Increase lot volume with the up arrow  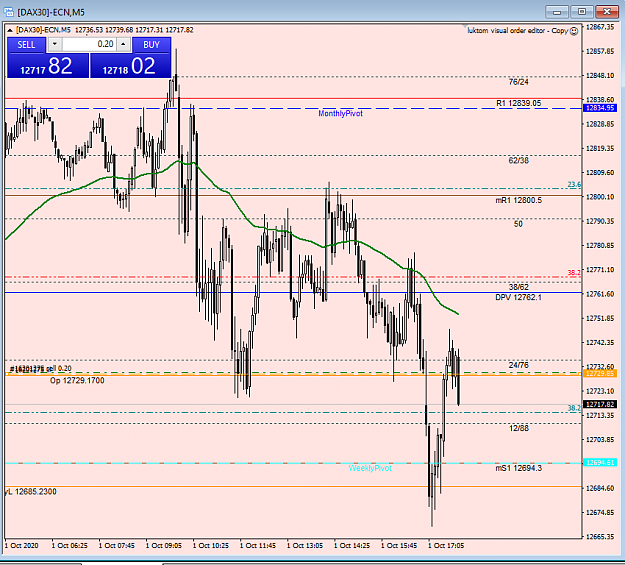coord(123,44)
